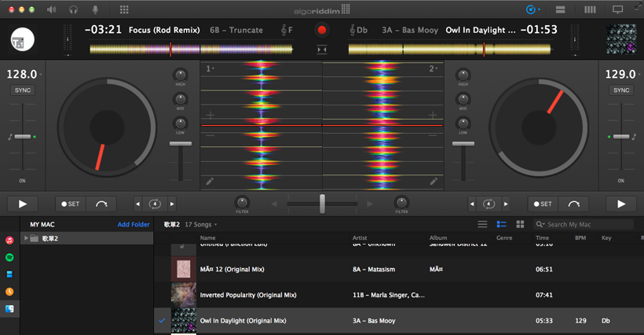Click the speaker volume icon in title bar
This screenshot has height=335, width=644.
(x=52, y=9)
